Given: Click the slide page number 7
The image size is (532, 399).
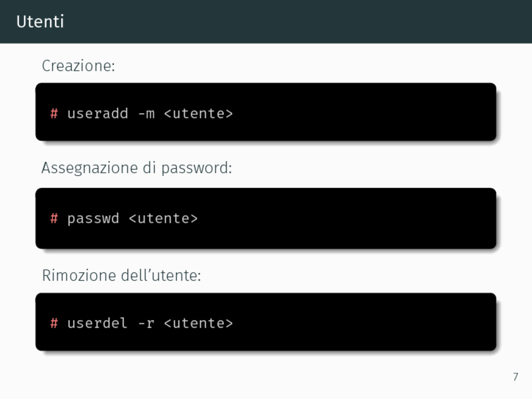Looking at the screenshot, I should (x=516, y=377).
